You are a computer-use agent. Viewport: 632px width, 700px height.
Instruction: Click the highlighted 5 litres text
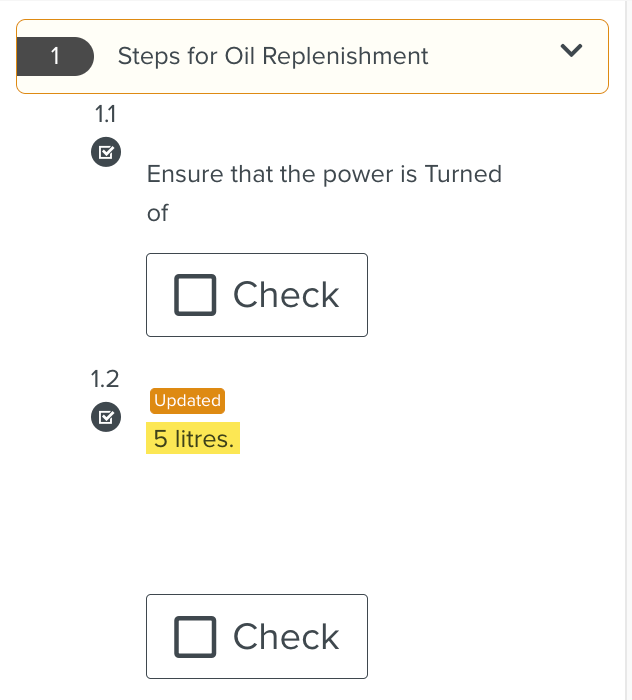(193, 439)
